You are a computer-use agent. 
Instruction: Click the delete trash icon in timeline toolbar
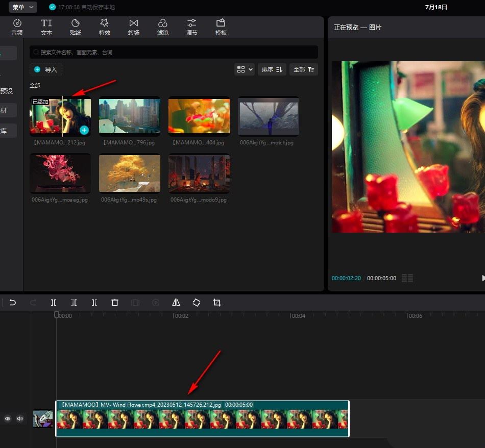[x=115, y=303]
